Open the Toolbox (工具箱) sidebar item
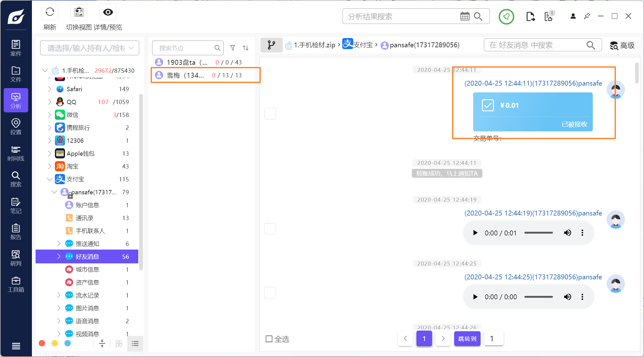 (16, 284)
